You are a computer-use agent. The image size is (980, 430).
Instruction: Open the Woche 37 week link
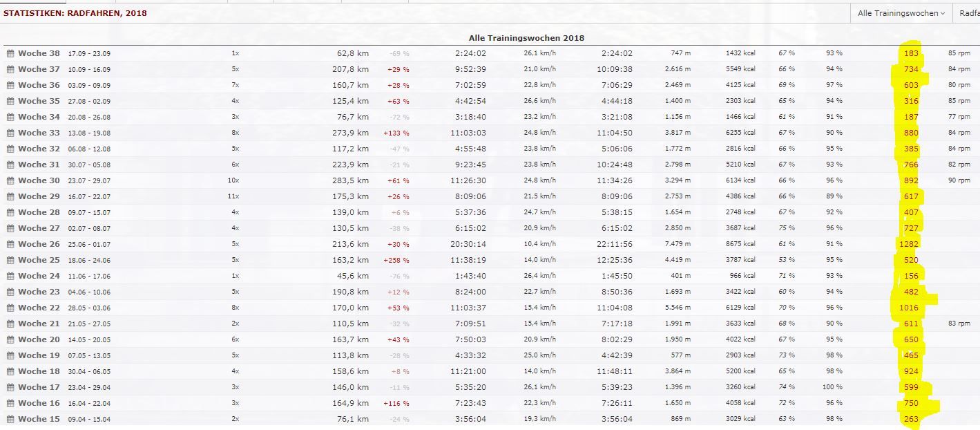[x=39, y=69]
